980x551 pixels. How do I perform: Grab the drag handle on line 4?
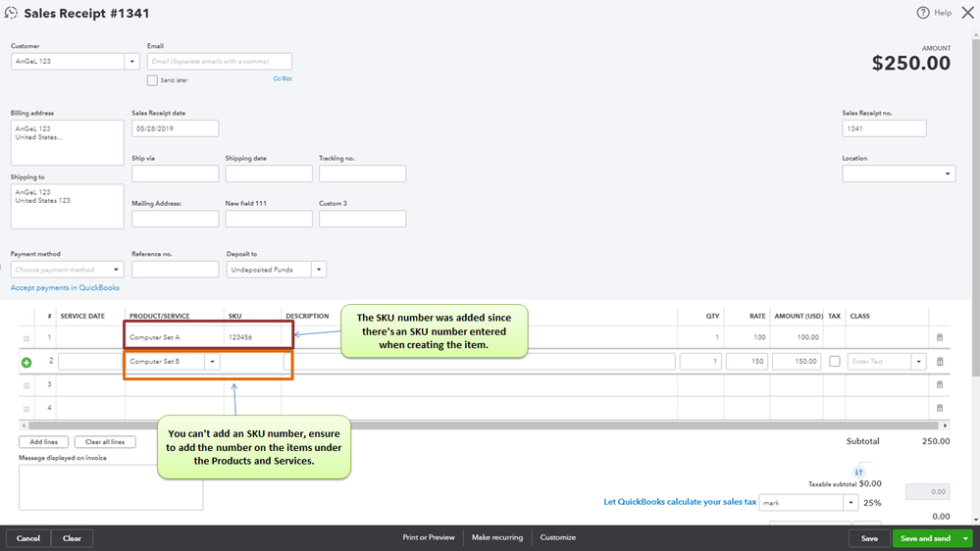tap(26, 409)
